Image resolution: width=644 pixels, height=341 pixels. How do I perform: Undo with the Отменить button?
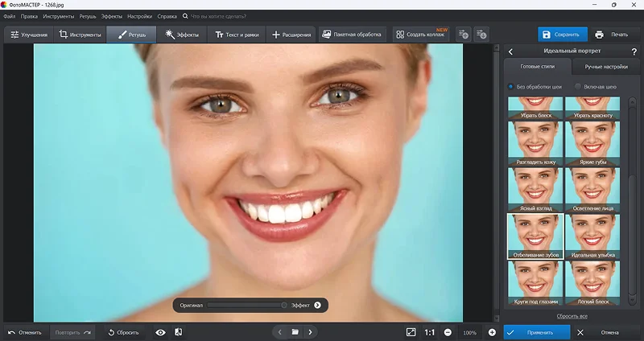pos(25,332)
